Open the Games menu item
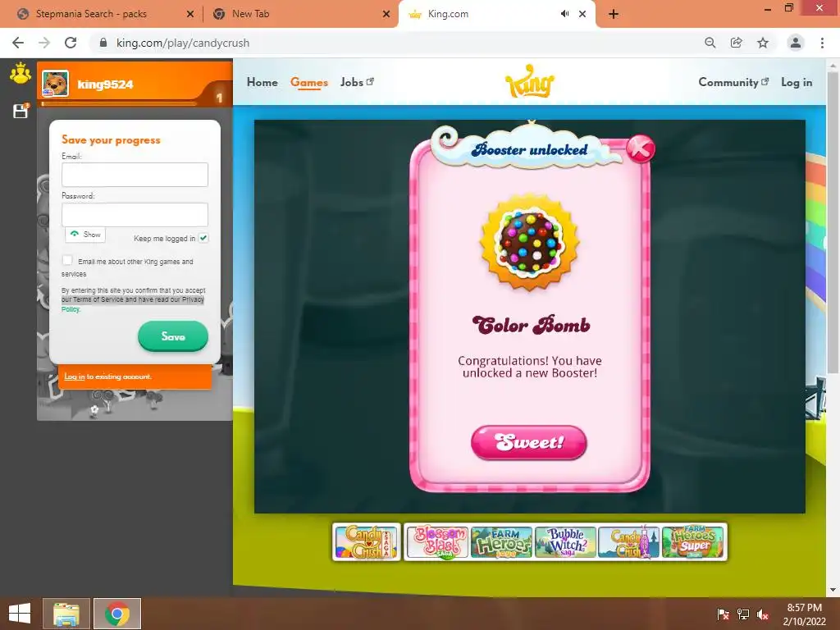This screenshot has height=630, width=840. [309, 82]
